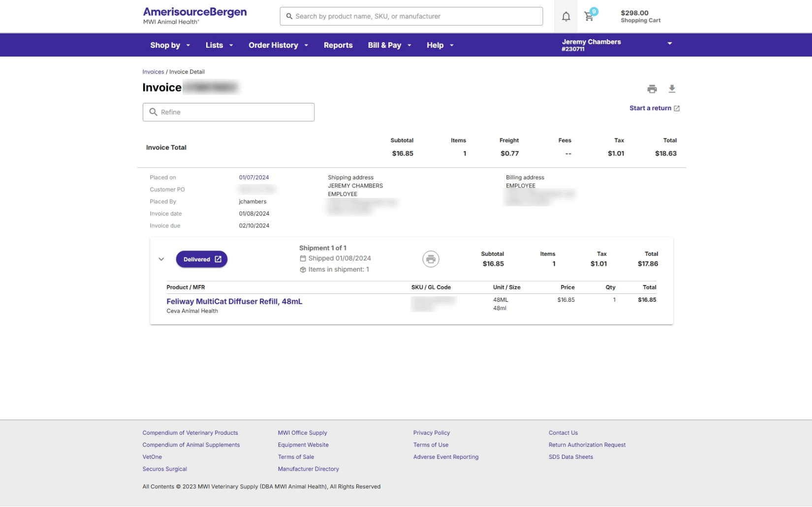
Task: Open VetOne footer link
Action: click(x=152, y=457)
